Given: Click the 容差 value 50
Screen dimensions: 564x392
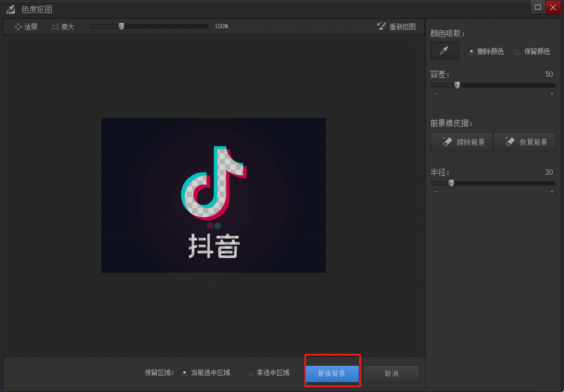Looking at the screenshot, I should [549, 74].
